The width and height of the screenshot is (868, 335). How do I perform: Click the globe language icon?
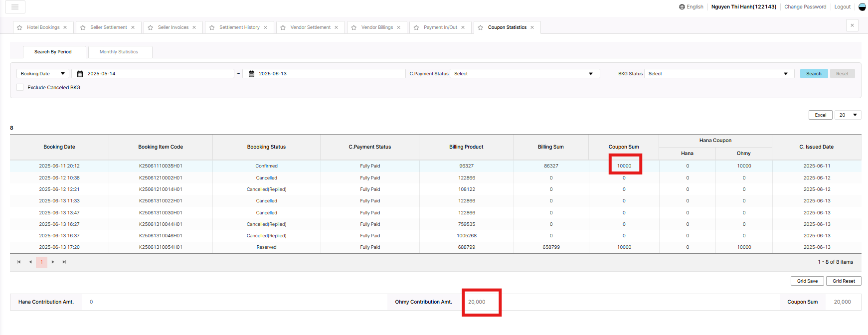(682, 7)
